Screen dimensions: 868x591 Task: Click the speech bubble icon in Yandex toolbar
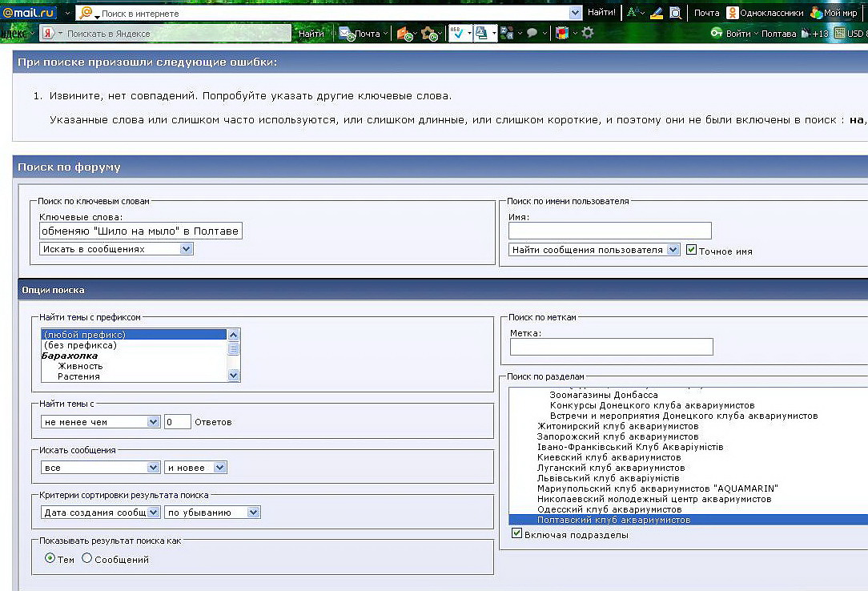[532, 34]
